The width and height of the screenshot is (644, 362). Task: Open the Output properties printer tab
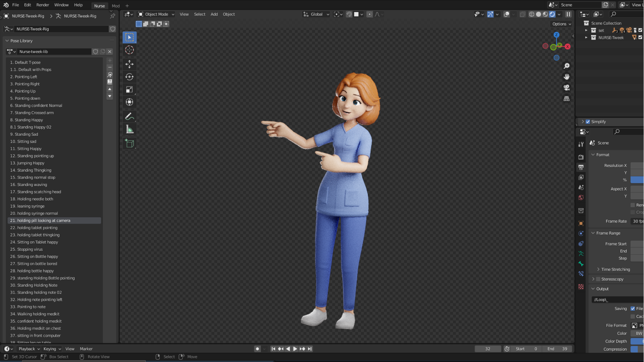click(581, 167)
